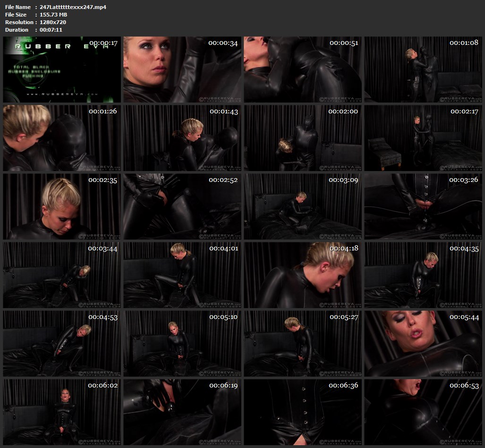485x448 pixels.
Task: Click the 'Resolution' label
Action: tap(19, 22)
